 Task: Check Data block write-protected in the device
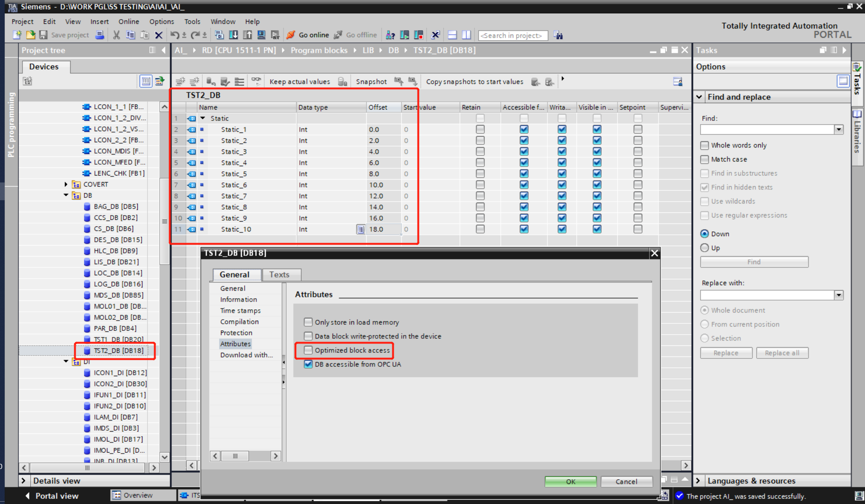308,336
